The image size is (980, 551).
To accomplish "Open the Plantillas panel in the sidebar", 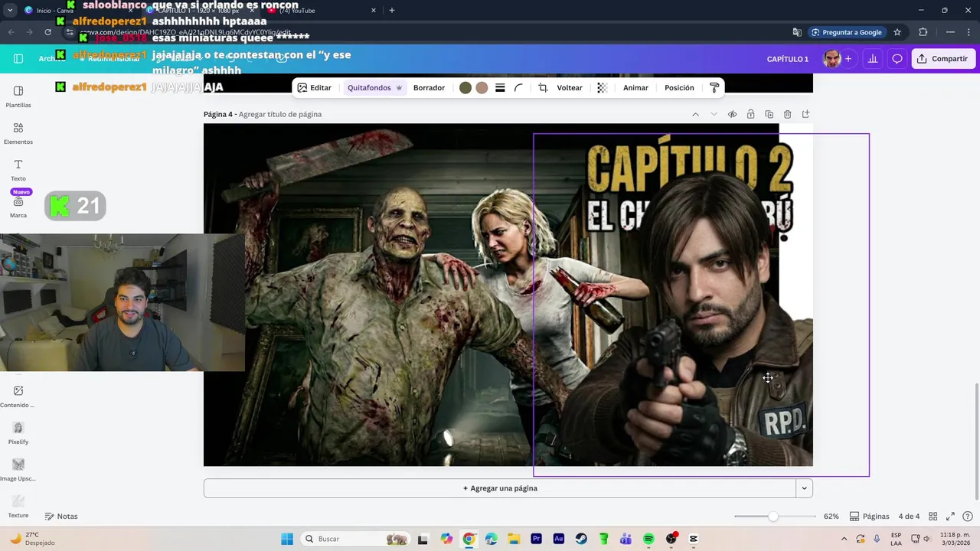I will coord(18,96).
